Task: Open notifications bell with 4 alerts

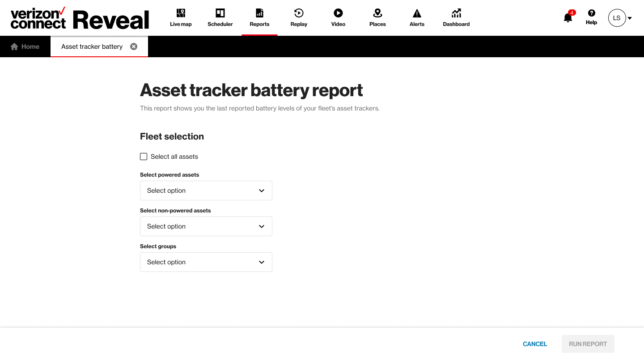Action: point(567,18)
